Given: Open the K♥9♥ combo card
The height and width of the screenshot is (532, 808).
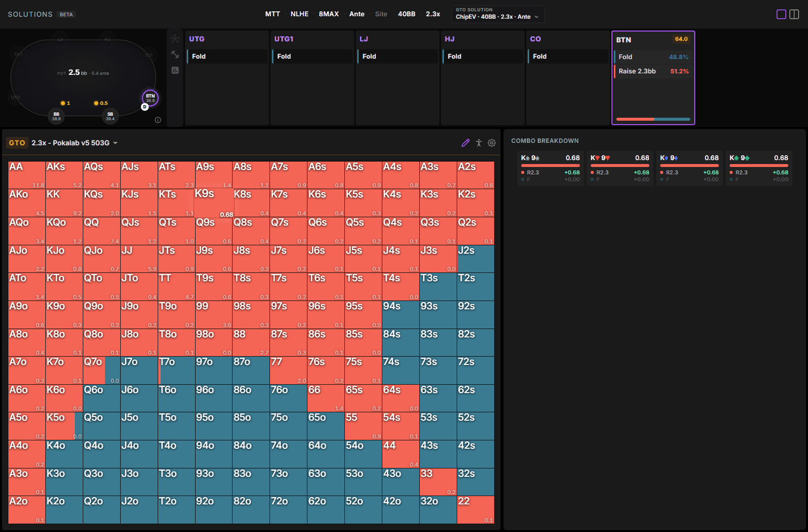Looking at the screenshot, I should click(x=620, y=168).
